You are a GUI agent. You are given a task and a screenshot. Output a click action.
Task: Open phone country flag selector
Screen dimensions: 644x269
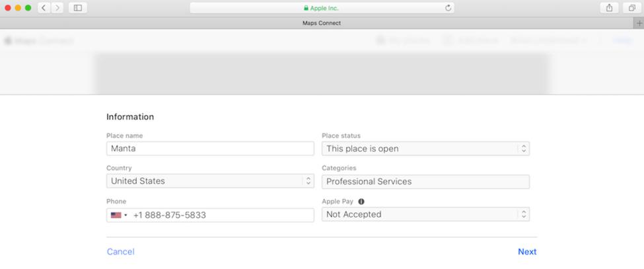(x=119, y=215)
